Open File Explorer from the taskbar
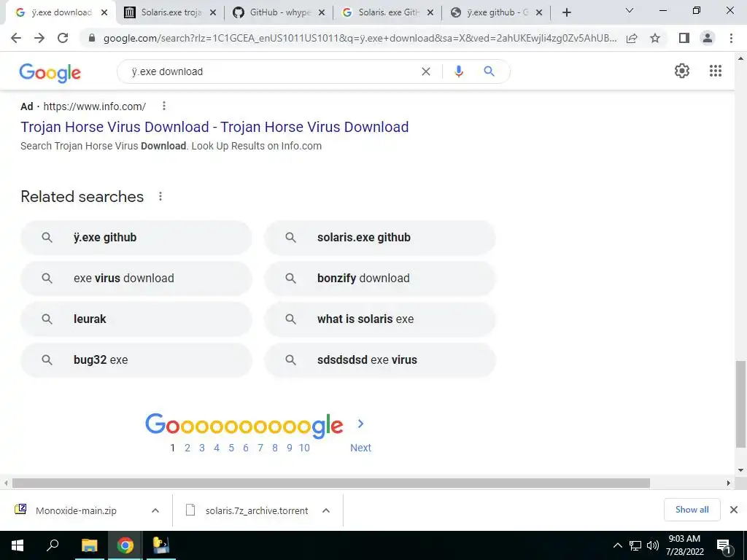 tap(89, 545)
